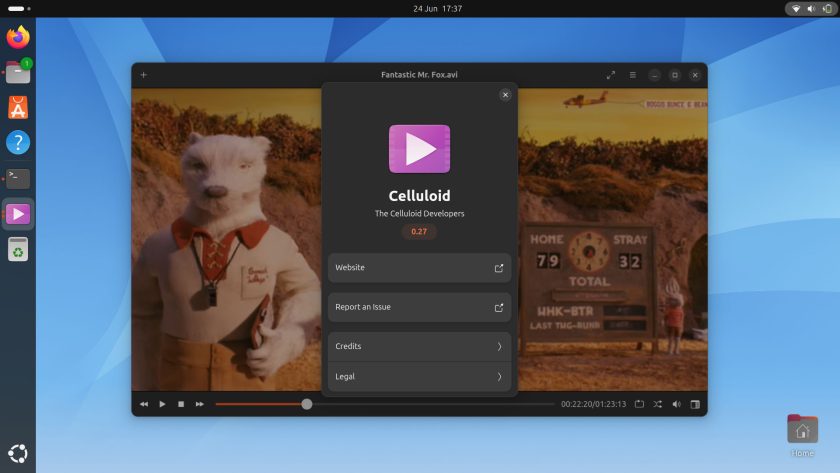Minimize the Celluloid window
Screen dimensions: 840x473
(x=655, y=75)
